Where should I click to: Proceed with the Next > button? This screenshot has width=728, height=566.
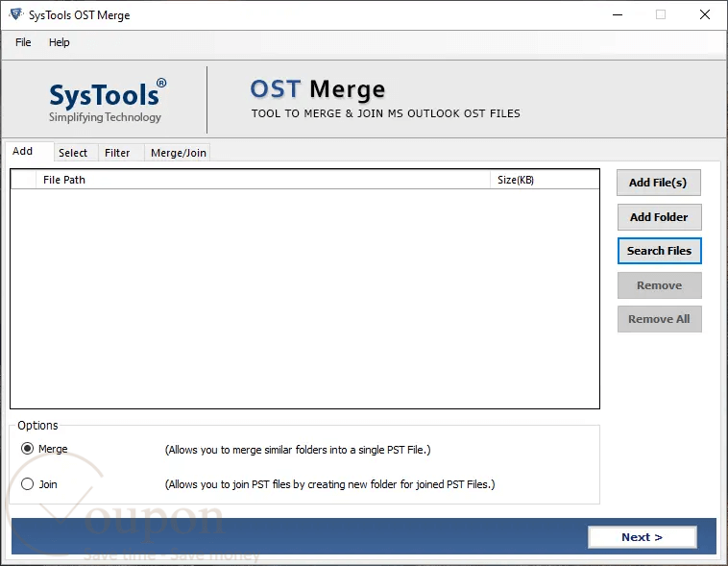click(x=643, y=537)
